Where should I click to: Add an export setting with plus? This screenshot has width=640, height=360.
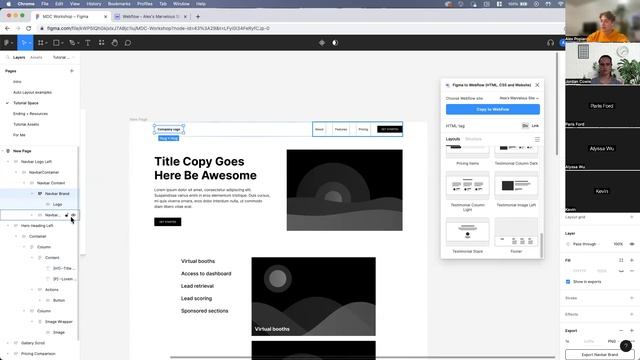(632, 331)
